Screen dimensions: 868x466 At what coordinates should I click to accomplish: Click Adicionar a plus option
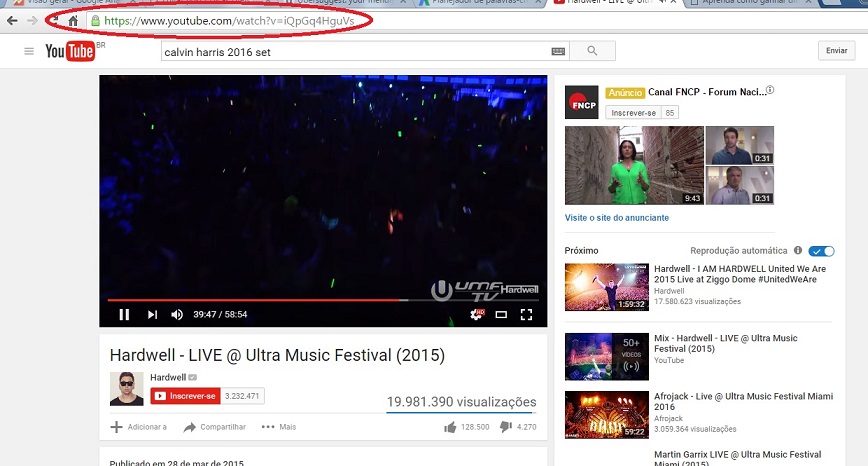(139, 427)
